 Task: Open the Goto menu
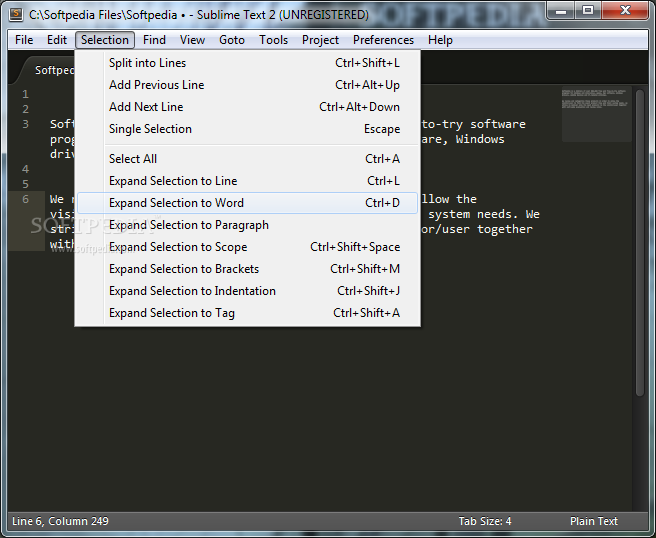tap(232, 40)
